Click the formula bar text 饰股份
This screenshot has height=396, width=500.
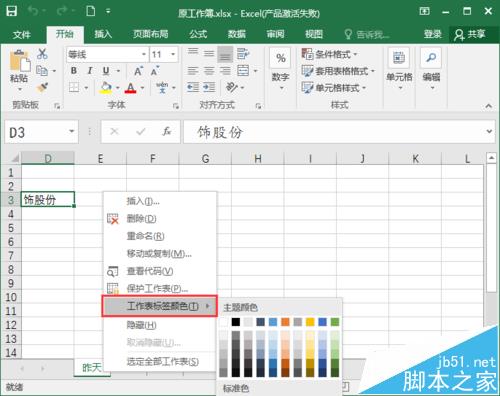click(220, 132)
